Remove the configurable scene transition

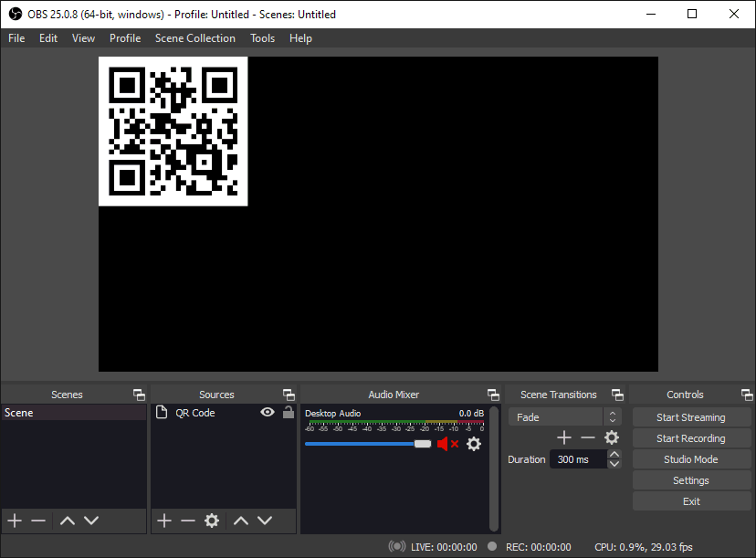(588, 438)
